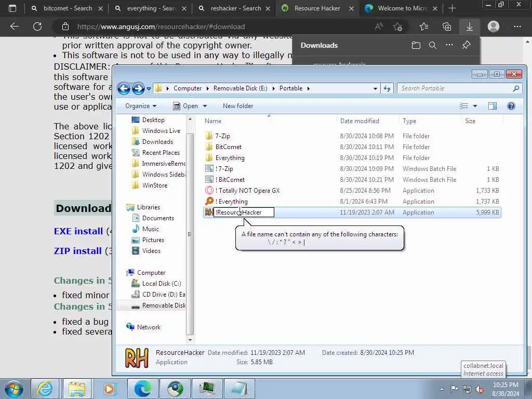Pin the Downloads panel
This screenshot has width=532, height=399.
click(466, 45)
